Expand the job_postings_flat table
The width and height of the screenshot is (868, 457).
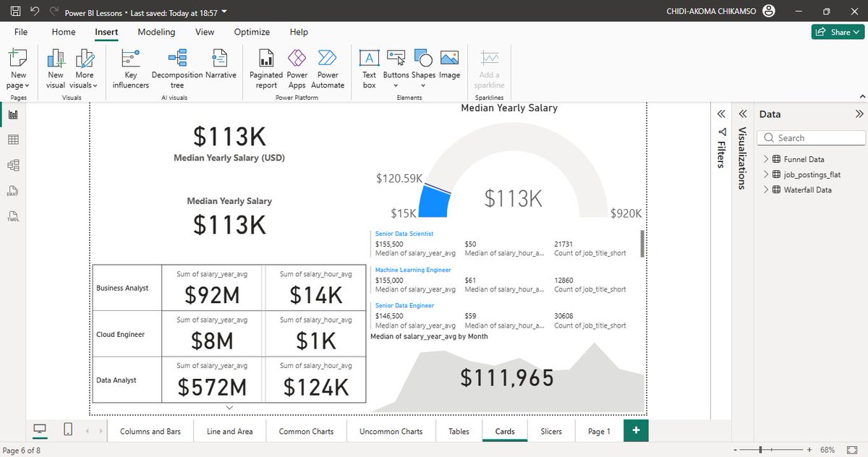766,174
